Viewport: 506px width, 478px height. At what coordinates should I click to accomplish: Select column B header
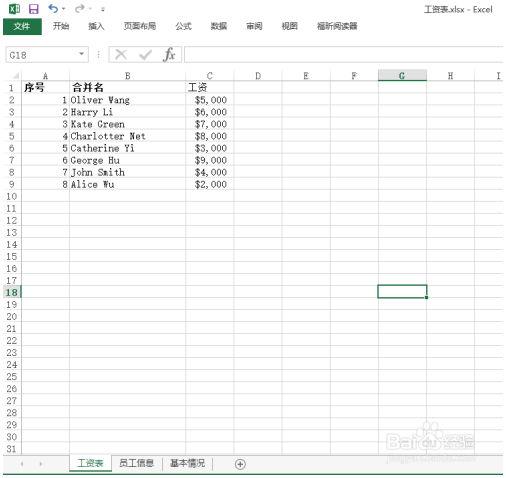[127, 76]
